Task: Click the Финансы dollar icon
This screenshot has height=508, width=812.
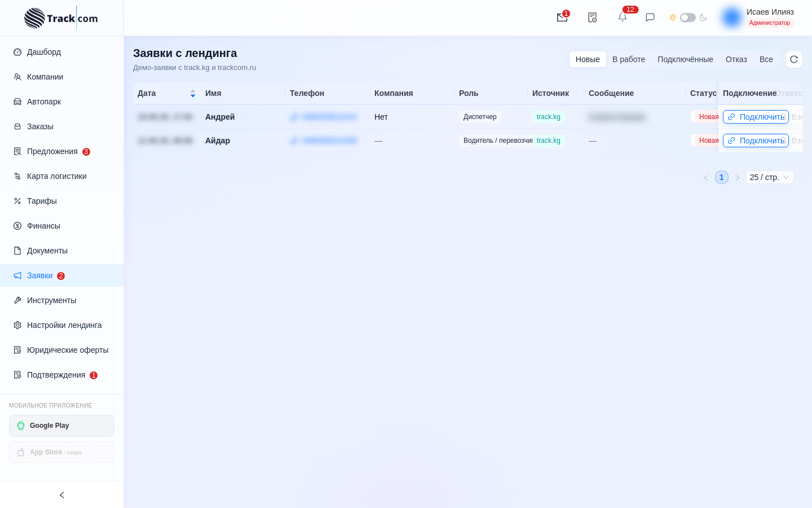Action: tap(17, 226)
